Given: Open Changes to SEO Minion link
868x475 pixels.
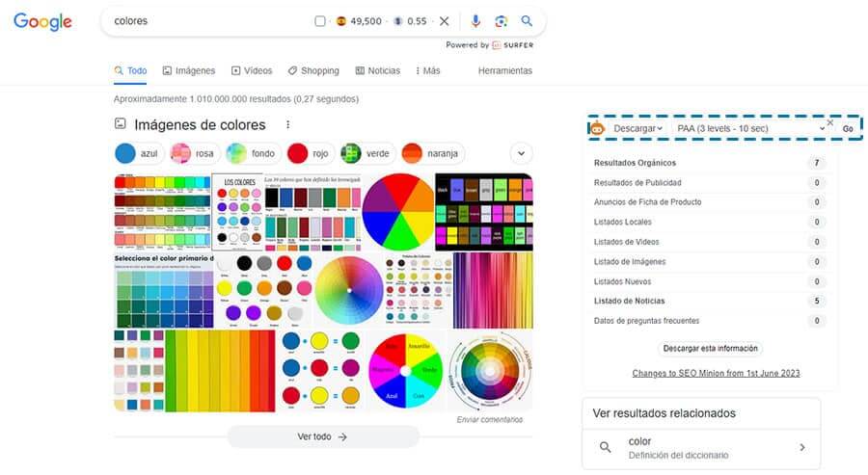Looking at the screenshot, I should click(x=716, y=373).
